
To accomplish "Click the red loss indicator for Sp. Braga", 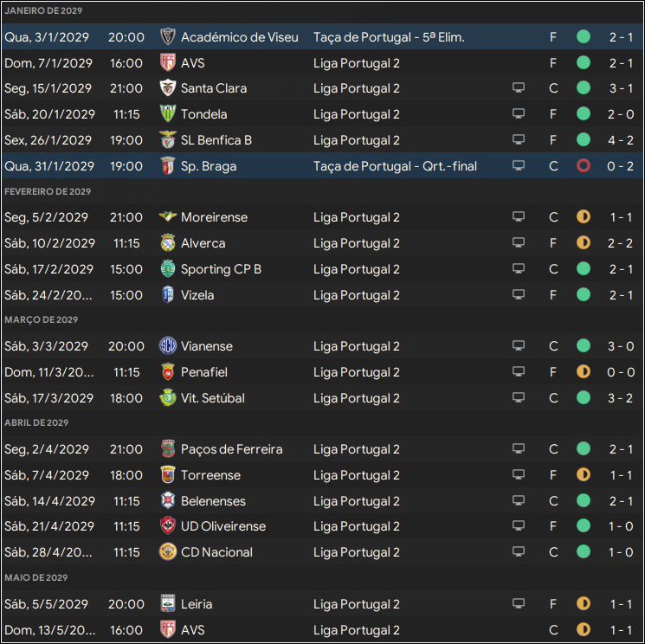I will pos(584,165).
